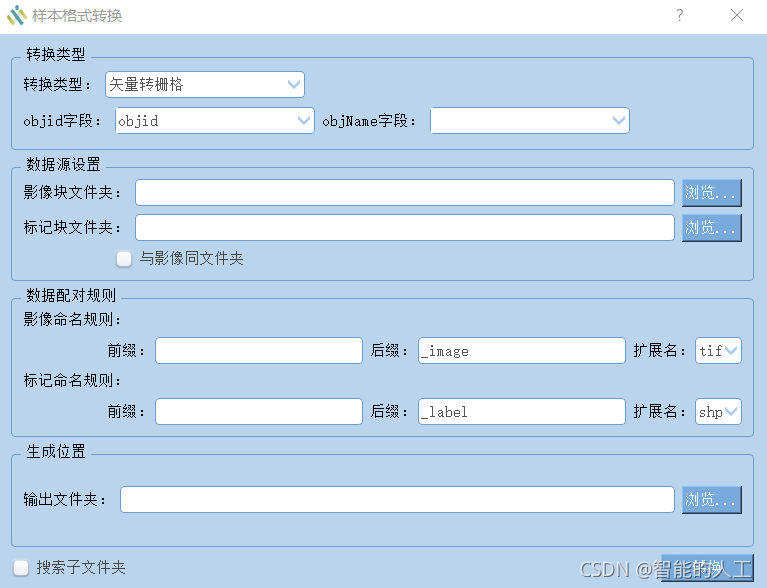Click the 标记命名规则 前缀 input field

click(259, 412)
